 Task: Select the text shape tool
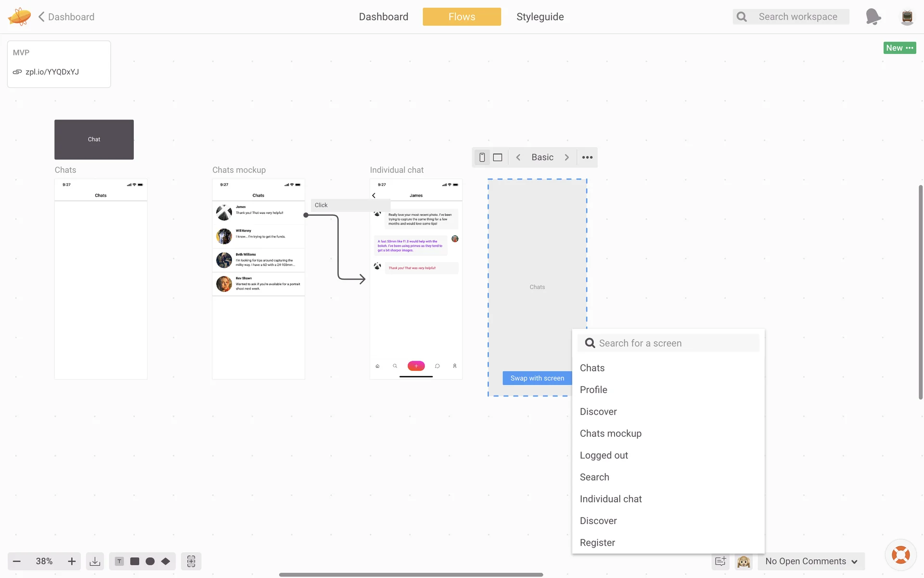pyautogui.click(x=119, y=561)
